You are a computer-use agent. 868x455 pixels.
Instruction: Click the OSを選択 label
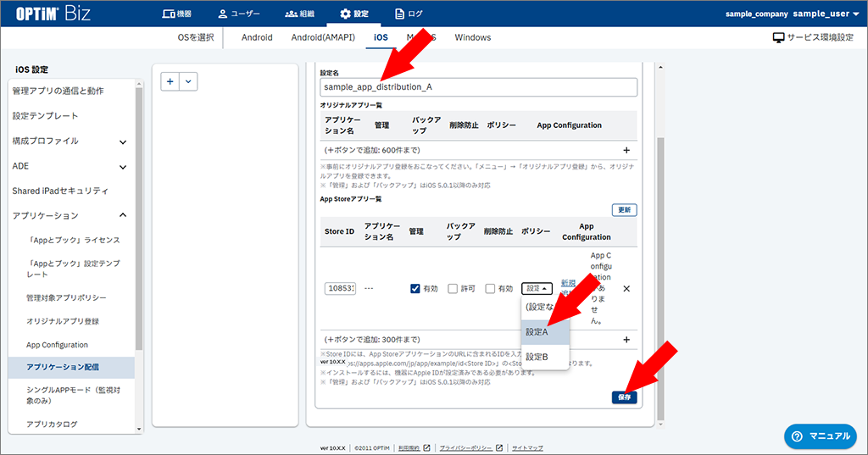tap(196, 37)
